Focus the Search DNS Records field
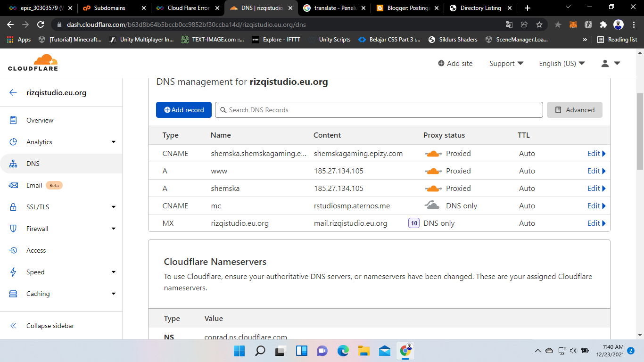This screenshot has height=362, width=644. pyautogui.click(x=379, y=110)
